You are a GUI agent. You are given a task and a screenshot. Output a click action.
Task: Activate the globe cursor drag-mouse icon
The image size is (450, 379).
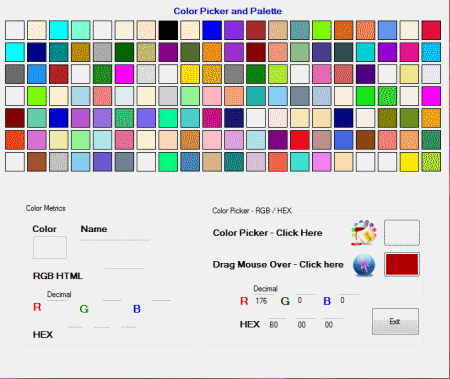coord(364,265)
